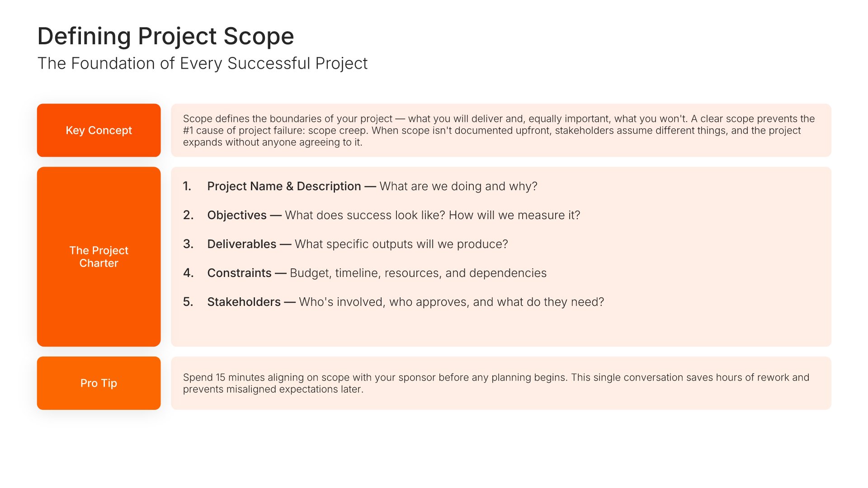Screen dimensions: 868x488
Task: Select the slide title Defining Project Scope
Action: click(165, 36)
